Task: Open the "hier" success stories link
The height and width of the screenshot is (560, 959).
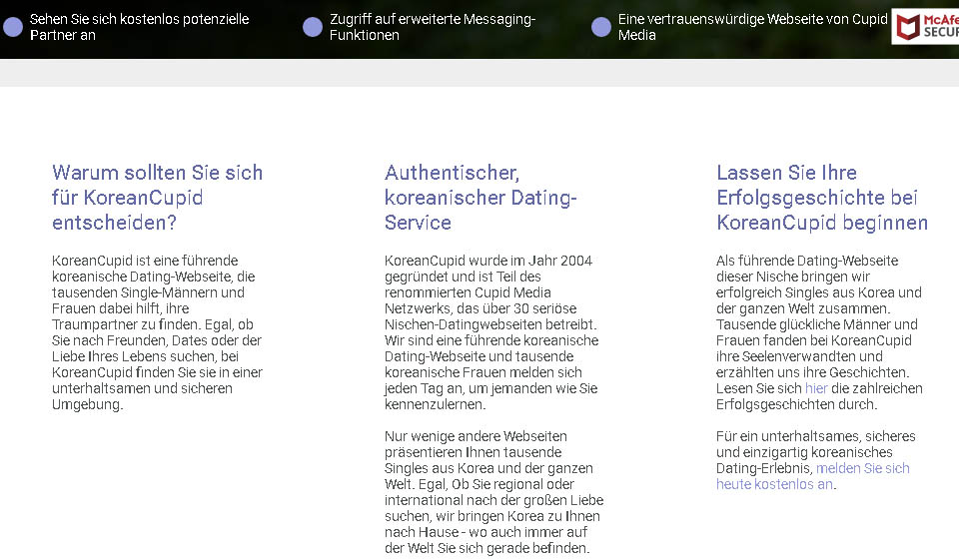Action: 816,388
